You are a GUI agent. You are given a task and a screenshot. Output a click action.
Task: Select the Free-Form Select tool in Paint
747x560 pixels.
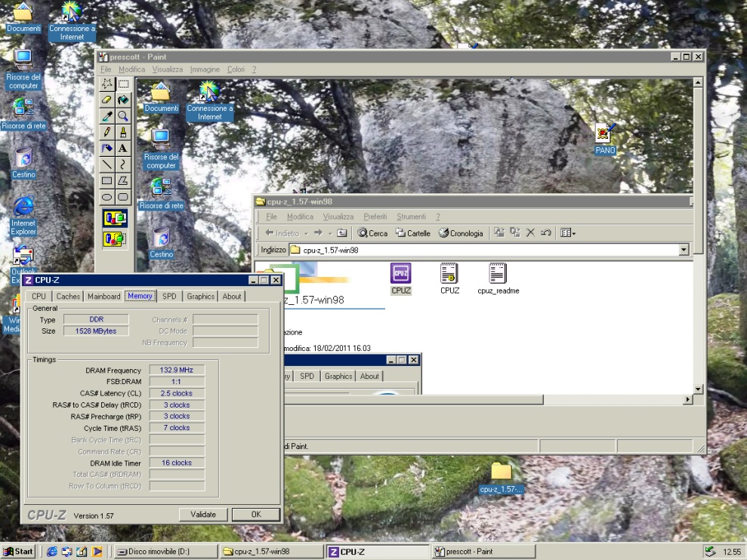coord(106,84)
